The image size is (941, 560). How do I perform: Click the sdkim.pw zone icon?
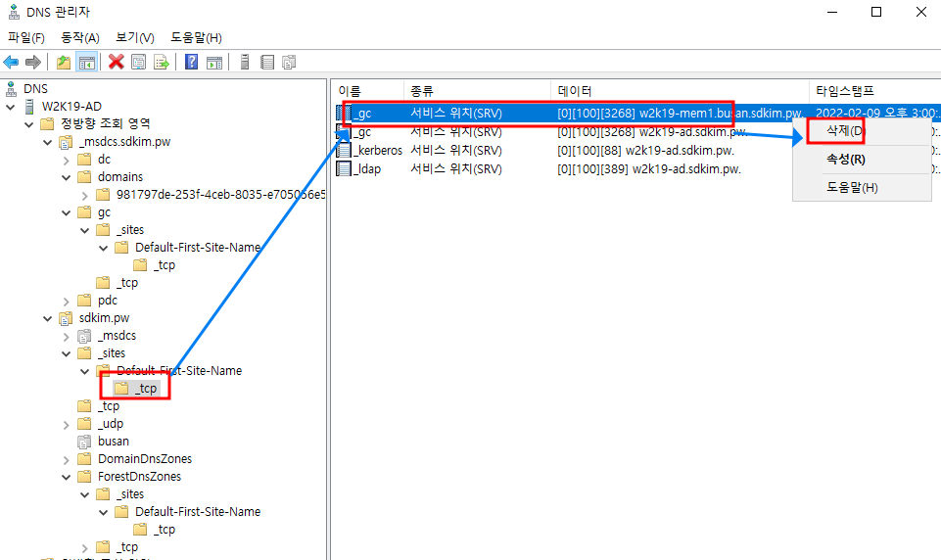tap(66, 318)
